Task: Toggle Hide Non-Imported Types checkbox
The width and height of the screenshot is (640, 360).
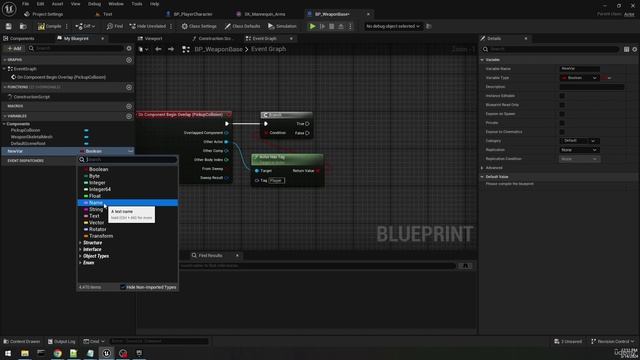Action: [x=122, y=287]
